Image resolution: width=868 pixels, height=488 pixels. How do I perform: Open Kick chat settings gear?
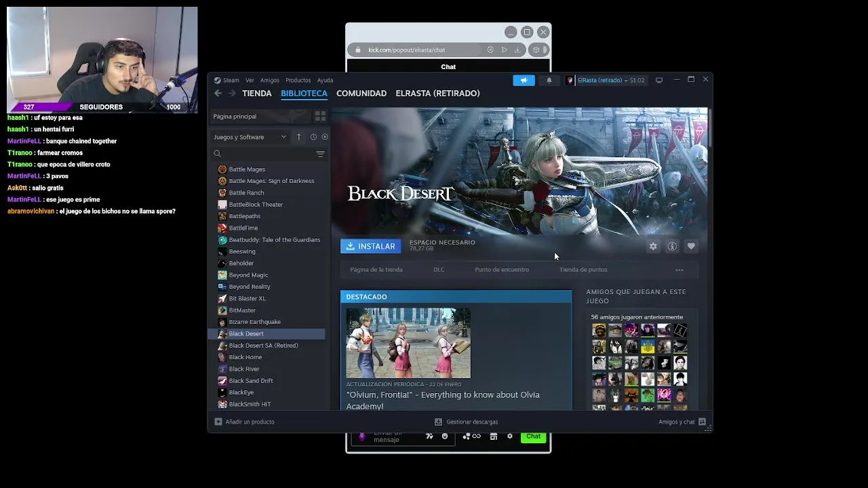tap(510, 436)
